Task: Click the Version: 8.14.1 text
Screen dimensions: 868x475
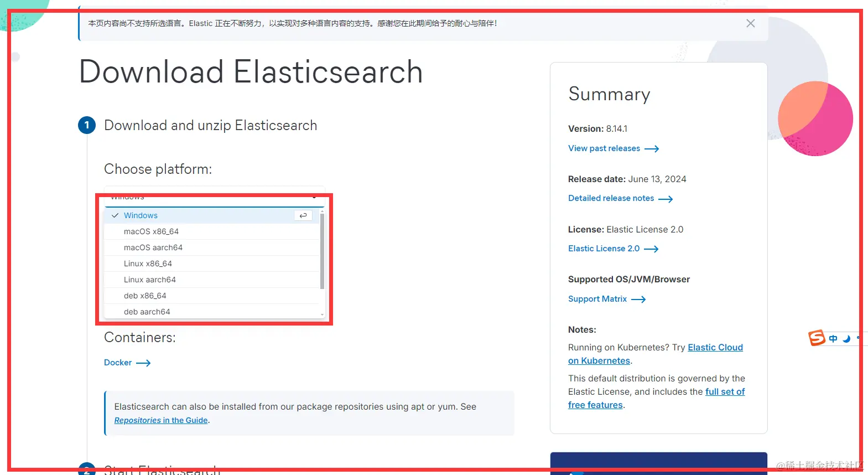Action: (x=597, y=129)
